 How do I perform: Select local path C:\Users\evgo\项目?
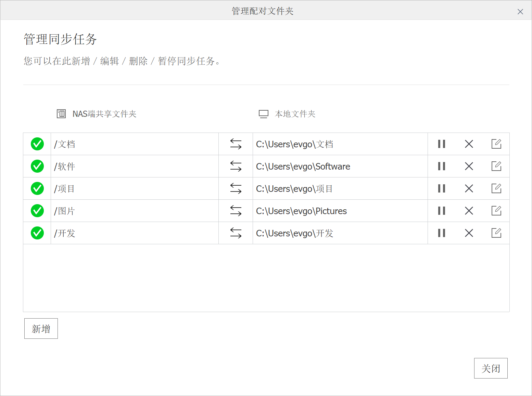pos(340,188)
